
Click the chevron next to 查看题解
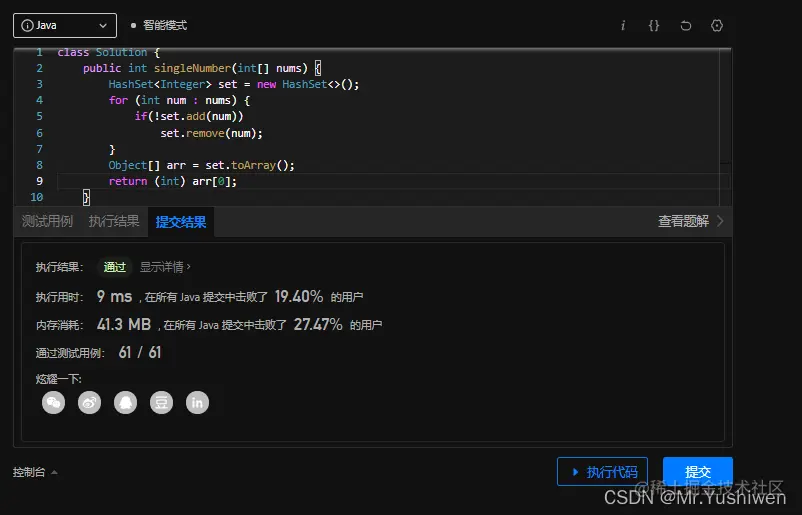tap(720, 221)
